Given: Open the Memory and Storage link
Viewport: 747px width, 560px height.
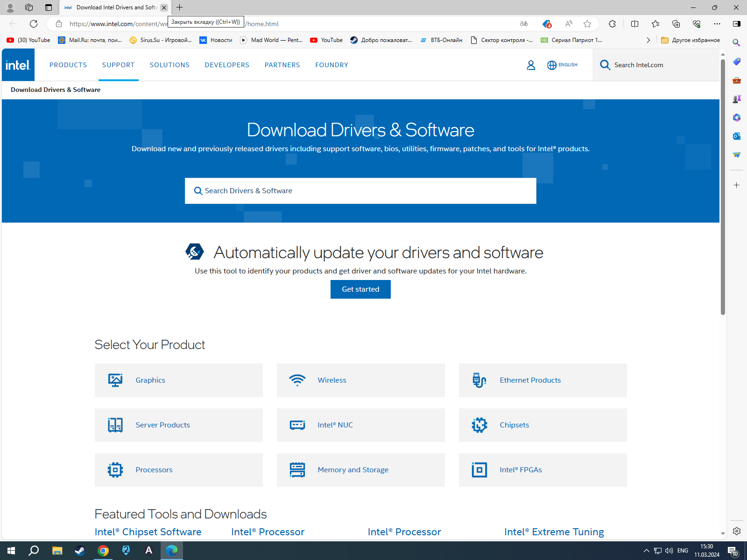Looking at the screenshot, I should [353, 470].
